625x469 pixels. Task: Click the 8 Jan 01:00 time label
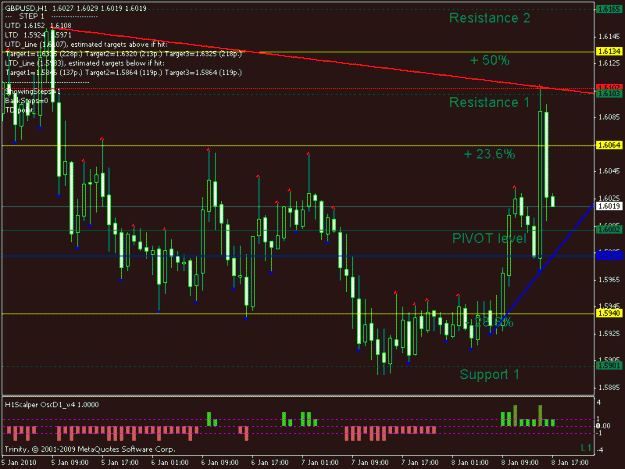470,463
